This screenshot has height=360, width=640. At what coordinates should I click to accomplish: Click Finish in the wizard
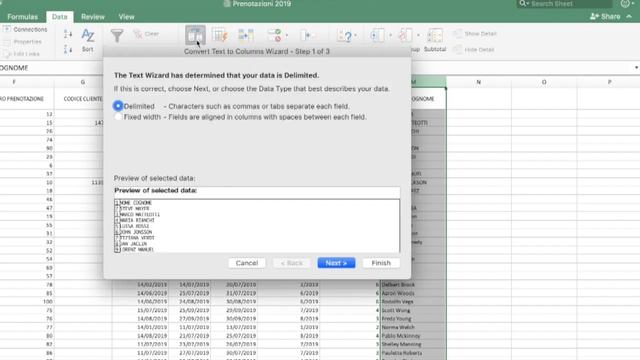pyautogui.click(x=381, y=263)
